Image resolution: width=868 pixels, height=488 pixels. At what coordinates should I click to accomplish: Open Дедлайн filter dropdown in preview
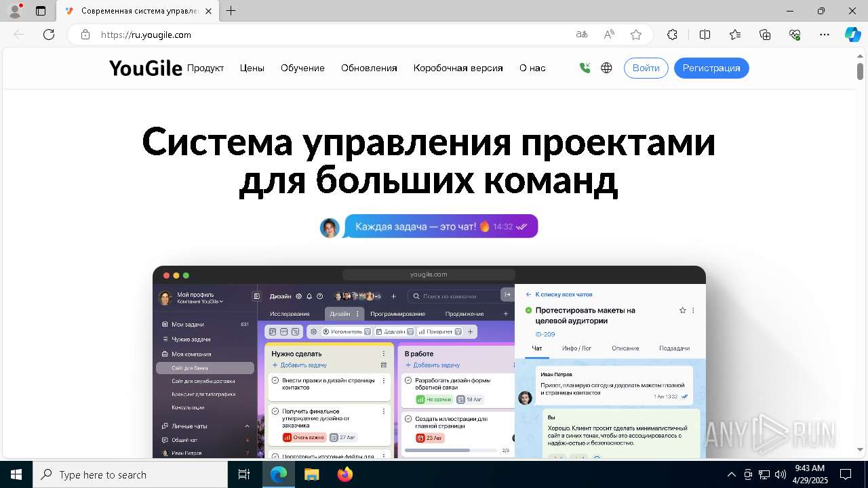pos(395,331)
